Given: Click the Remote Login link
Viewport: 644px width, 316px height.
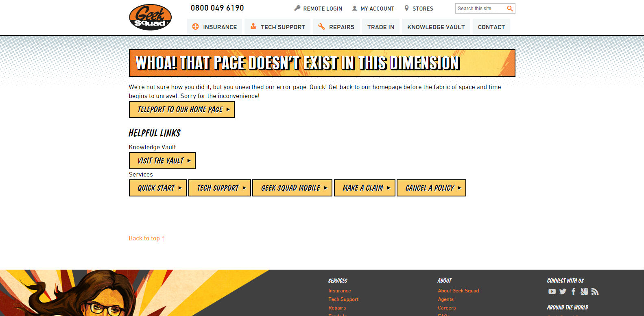Looking at the screenshot, I should 323,9.
